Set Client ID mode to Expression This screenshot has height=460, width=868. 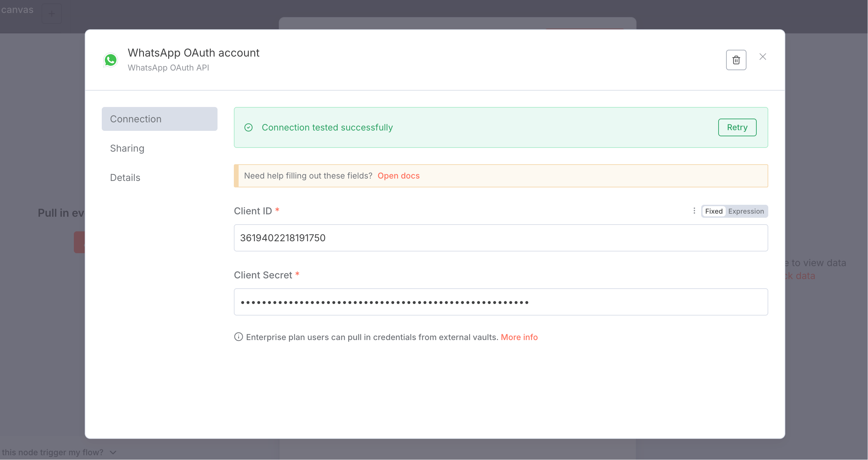coord(746,211)
